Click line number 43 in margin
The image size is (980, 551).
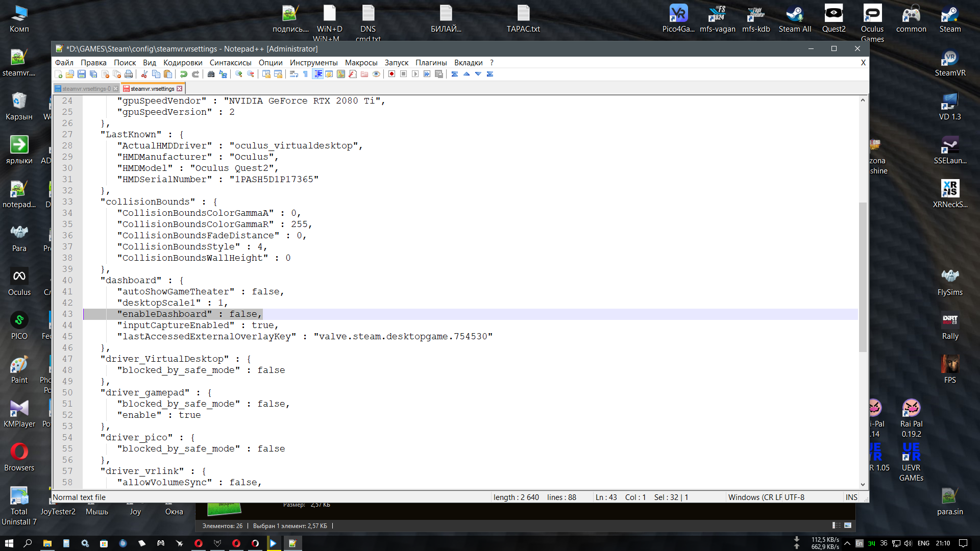pos(67,314)
